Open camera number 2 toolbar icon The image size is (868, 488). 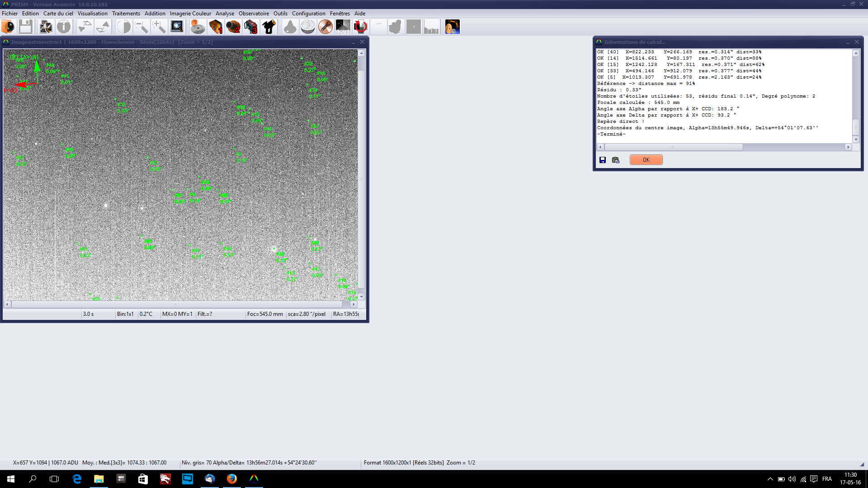[x=233, y=27]
